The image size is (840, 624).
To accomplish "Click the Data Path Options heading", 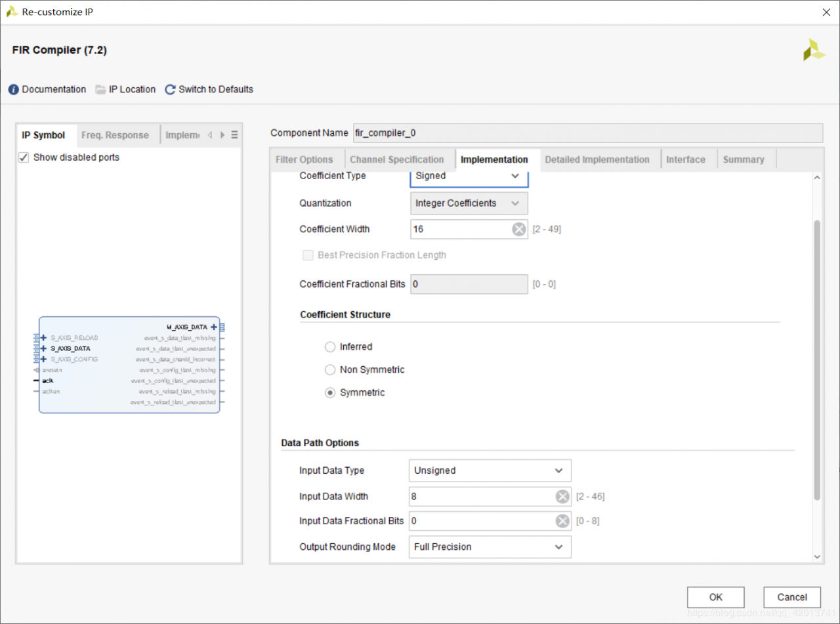I will point(320,443).
